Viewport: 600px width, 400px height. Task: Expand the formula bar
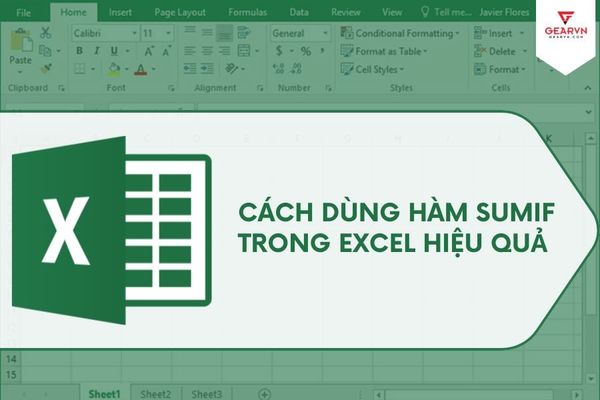tap(589, 112)
